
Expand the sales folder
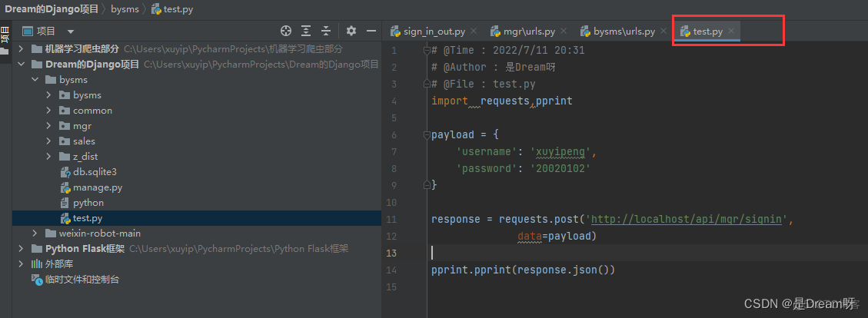click(x=48, y=141)
